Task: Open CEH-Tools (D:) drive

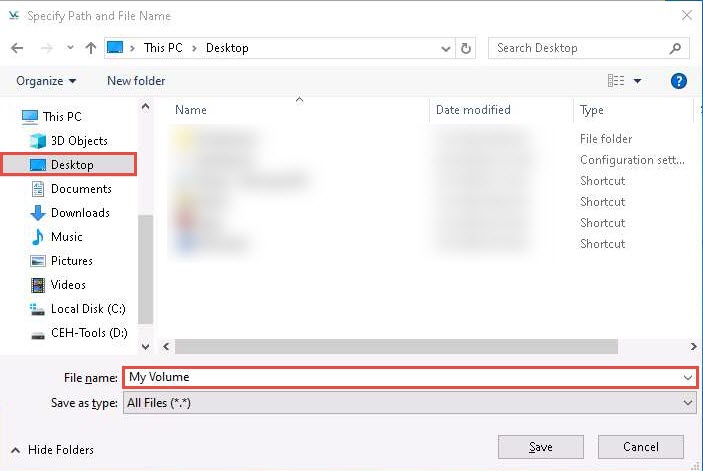Action: tap(88, 333)
